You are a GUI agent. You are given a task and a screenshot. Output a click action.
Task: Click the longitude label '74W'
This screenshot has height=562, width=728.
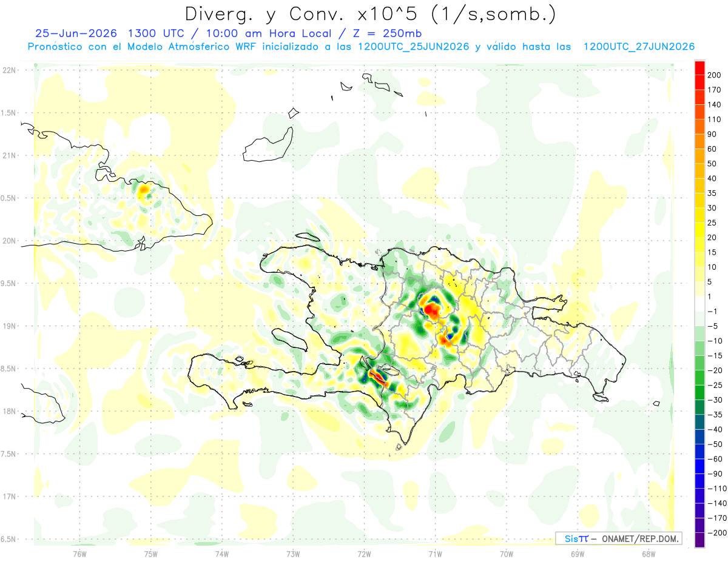[x=222, y=554]
